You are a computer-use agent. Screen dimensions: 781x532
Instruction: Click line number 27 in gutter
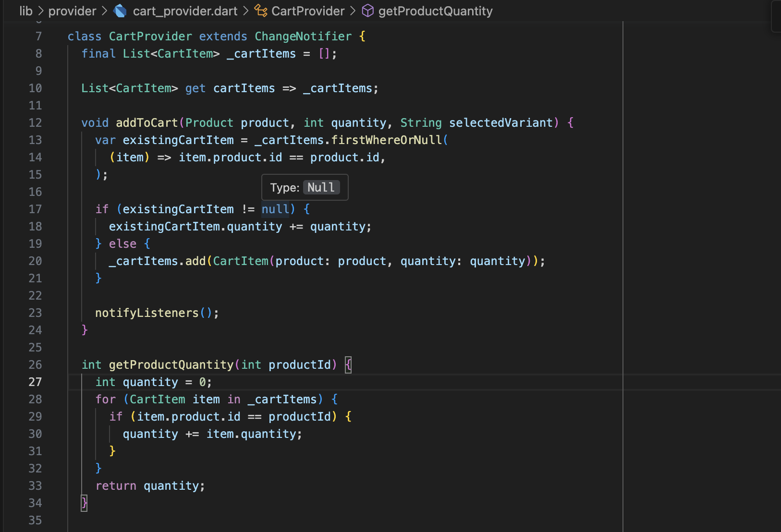pyautogui.click(x=35, y=382)
